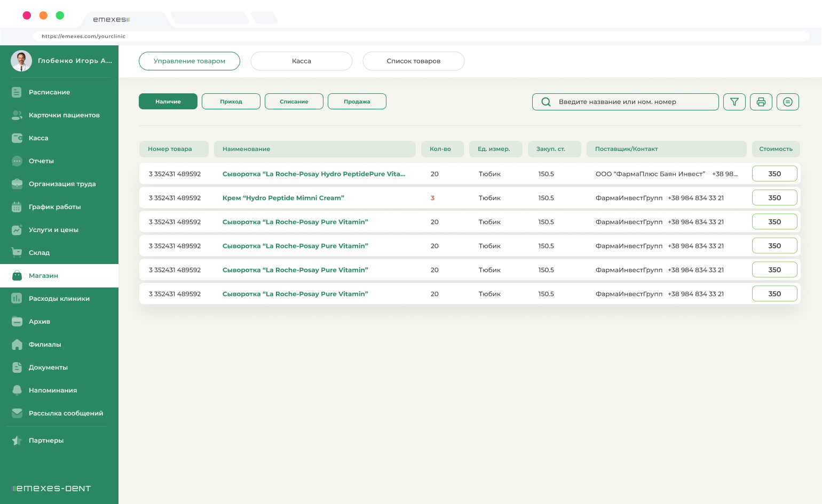The width and height of the screenshot is (822, 504).
Task: Open product Крем Hydro Peptide Mimni Cream
Action: click(283, 198)
